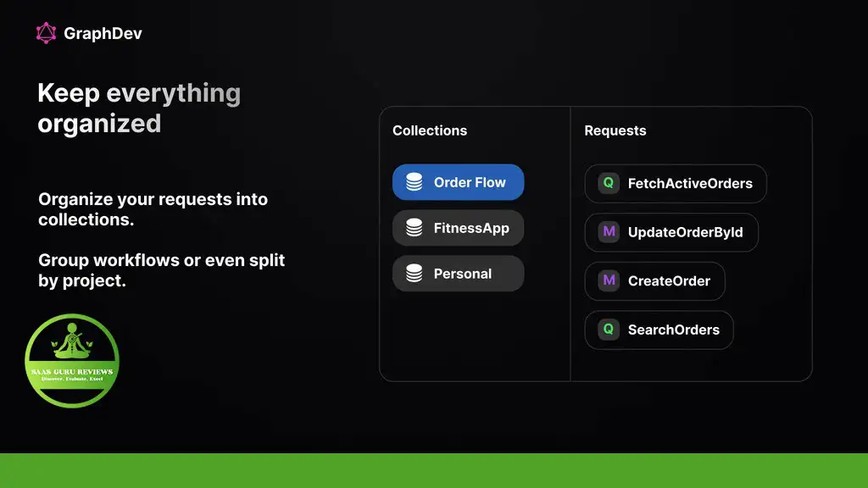Click the database icon in Order Flow
This screenshot has height=488, width=868.
[414, 182]
